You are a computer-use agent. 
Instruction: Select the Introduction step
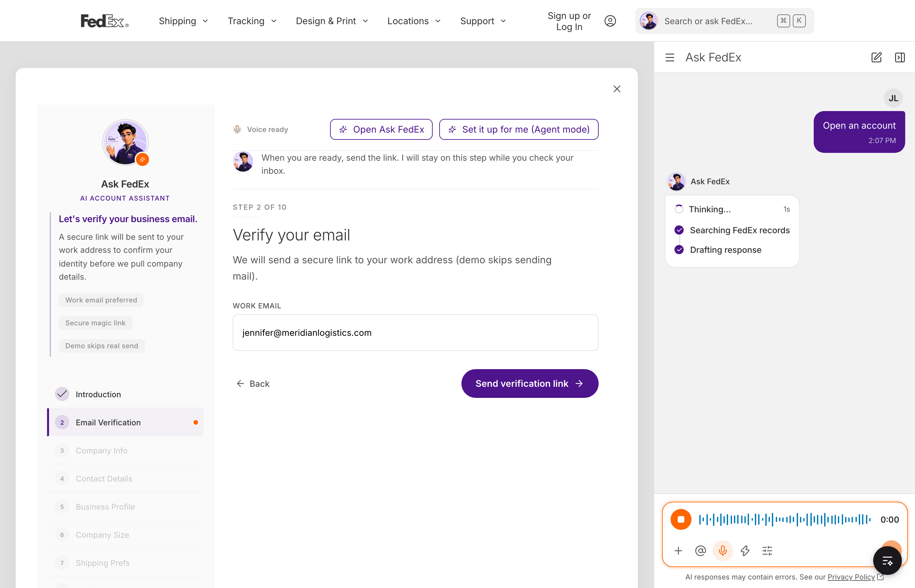pos(125,394)
